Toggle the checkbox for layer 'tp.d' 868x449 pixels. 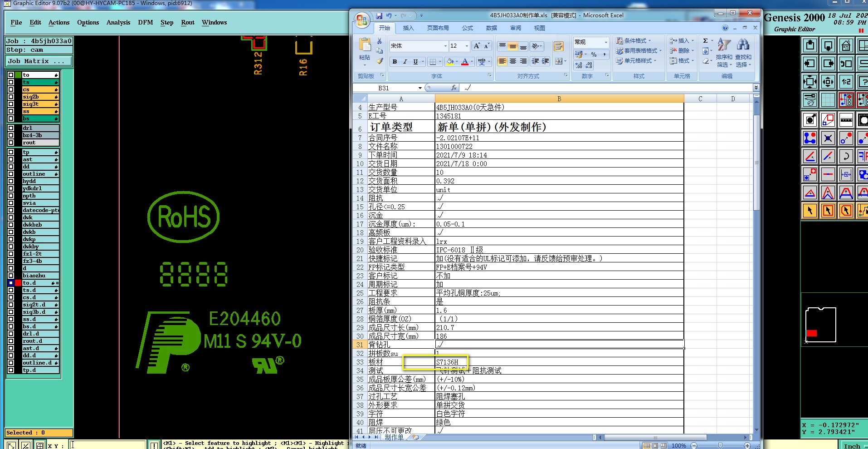point(11,370)
